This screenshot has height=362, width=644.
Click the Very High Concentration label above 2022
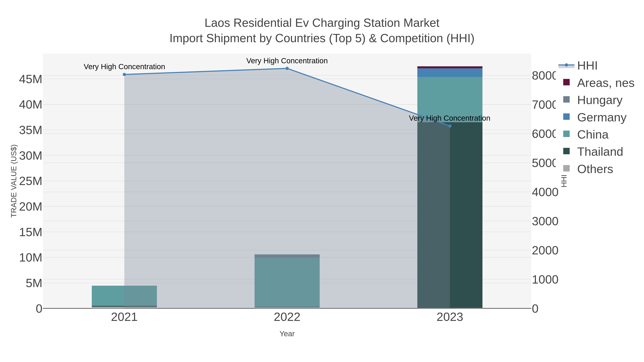tap(287, 61)
